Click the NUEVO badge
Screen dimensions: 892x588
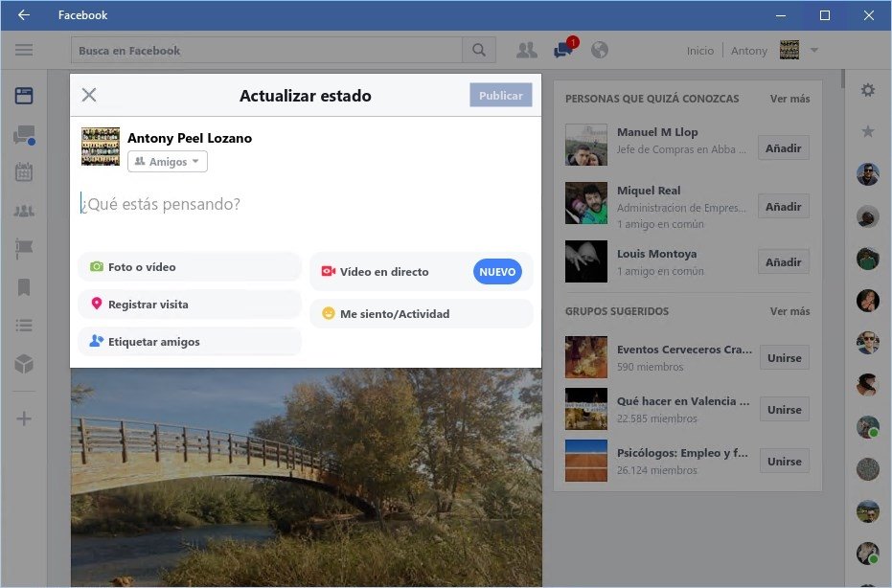[x=497, y=272]
